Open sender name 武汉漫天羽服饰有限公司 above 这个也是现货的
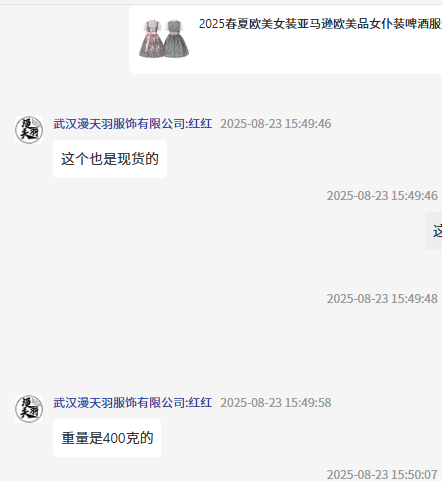Screen dimensions: 442x481 click(119, 124)
